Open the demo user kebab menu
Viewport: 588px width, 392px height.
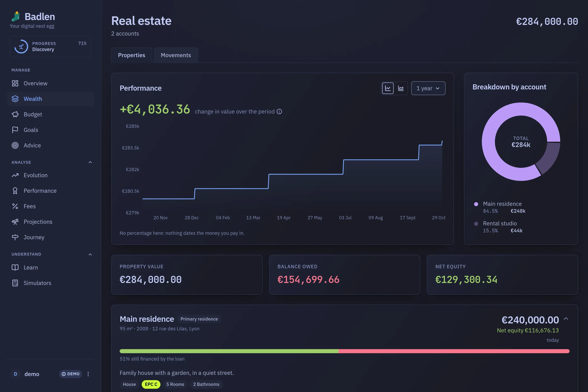pos(88,374)
